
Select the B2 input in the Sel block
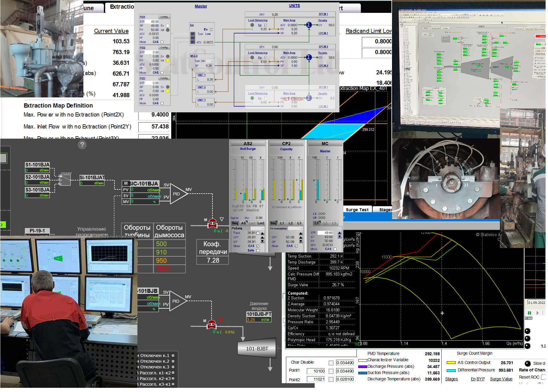[x=193, y=38]
